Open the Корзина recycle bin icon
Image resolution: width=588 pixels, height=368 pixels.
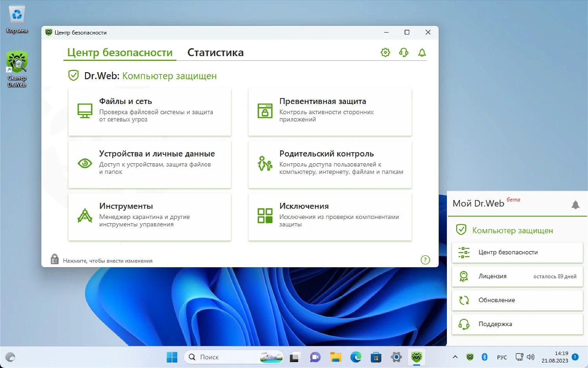(x=17, y=20)
